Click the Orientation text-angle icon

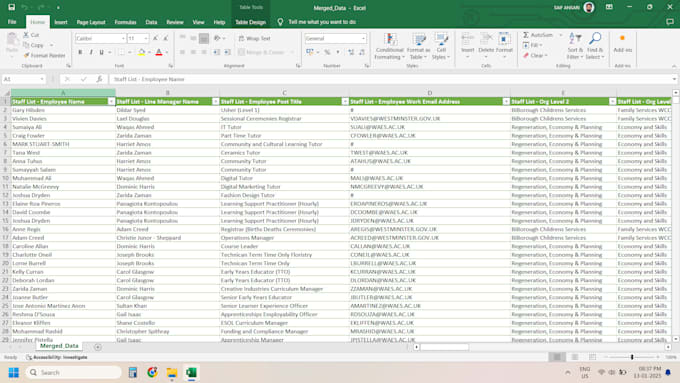[217, 38]
